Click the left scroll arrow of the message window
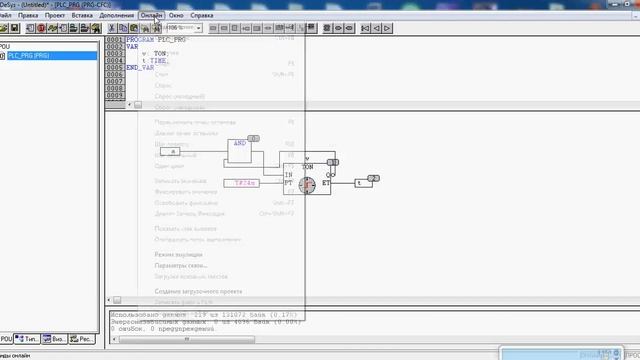Screen dimensions: 640x360 coord(114,339)
